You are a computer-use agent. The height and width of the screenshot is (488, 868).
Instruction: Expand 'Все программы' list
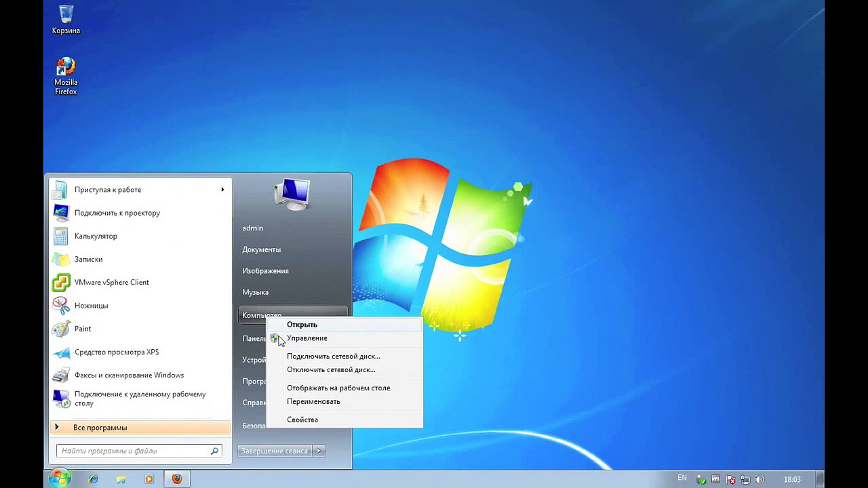[x=100, y=428]
